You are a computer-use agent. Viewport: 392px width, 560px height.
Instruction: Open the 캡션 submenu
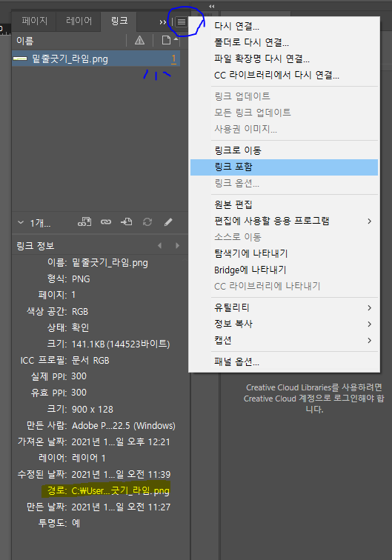284,340
